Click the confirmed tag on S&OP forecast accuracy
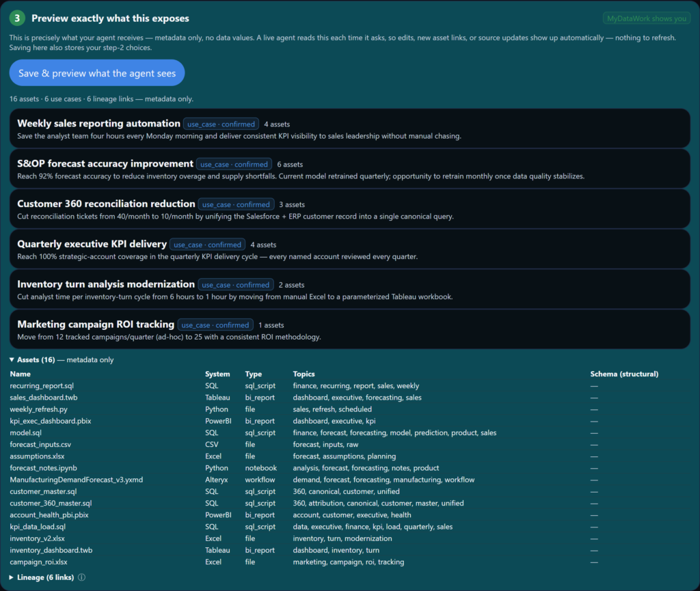The image size is (700, 591). [x=234, y=164]
